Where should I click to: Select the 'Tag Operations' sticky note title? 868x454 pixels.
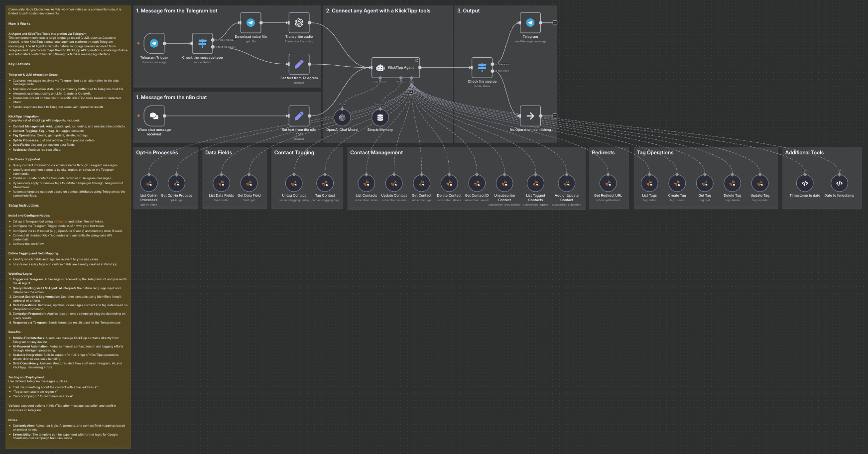(655, 153)
